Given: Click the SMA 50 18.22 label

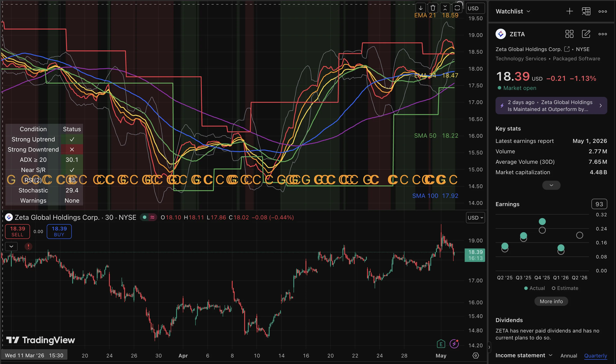Looking at the screenshot, I should click(x=436, y=135).
